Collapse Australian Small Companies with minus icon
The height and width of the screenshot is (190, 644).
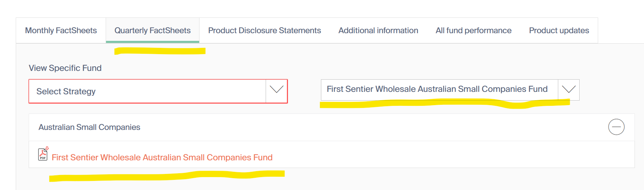[x=616, y=127]
